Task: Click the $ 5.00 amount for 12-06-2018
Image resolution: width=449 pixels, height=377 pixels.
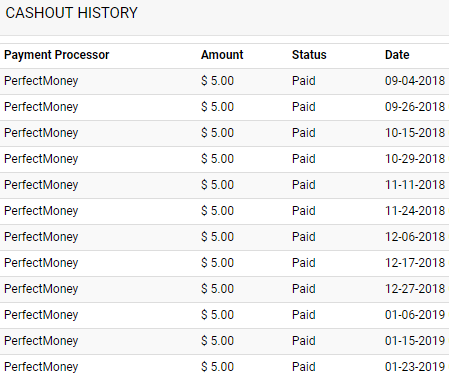Action: [217, 237]
